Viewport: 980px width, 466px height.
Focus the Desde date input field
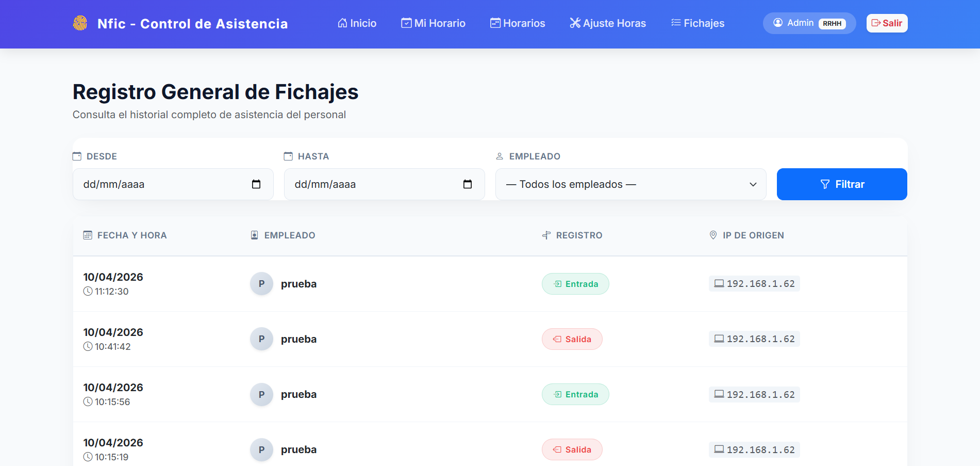point(173,184)
